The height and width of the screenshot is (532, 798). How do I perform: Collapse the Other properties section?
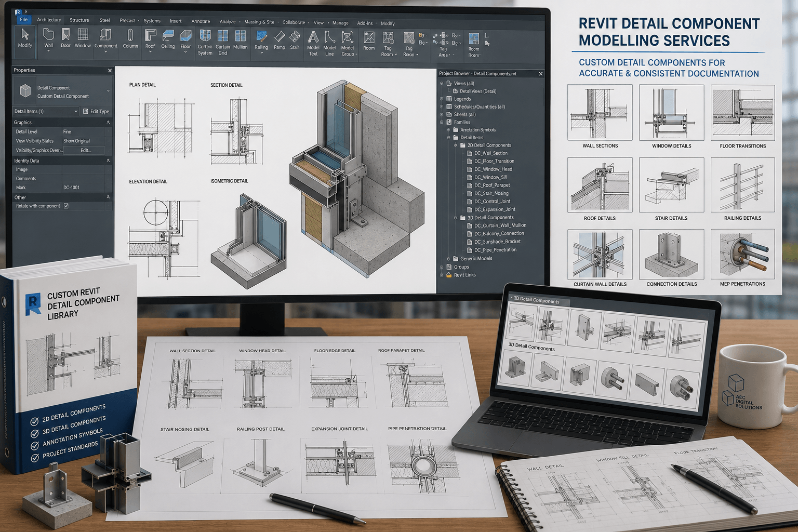(x=108, y=197)
